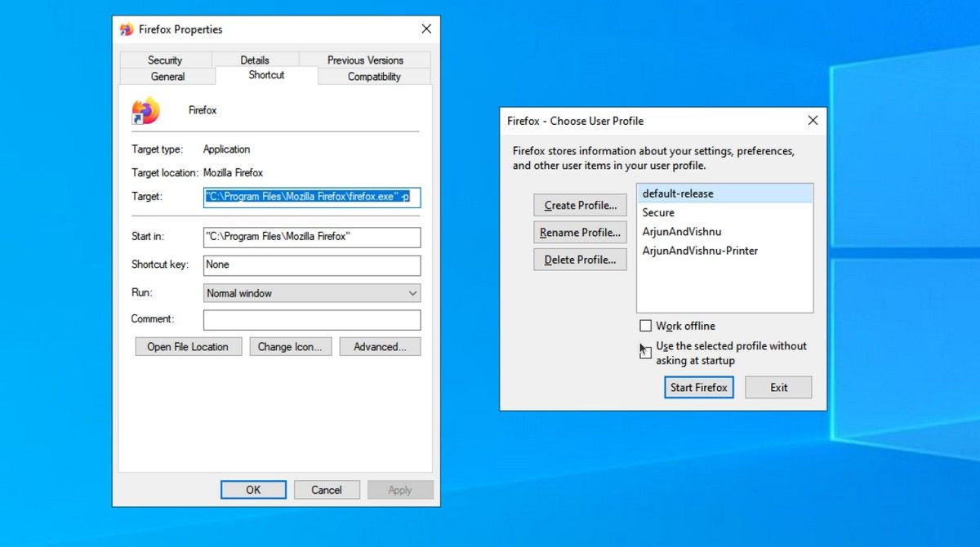Select the General tab
Screen dimensions: 980x547
(x=167, y=77)
